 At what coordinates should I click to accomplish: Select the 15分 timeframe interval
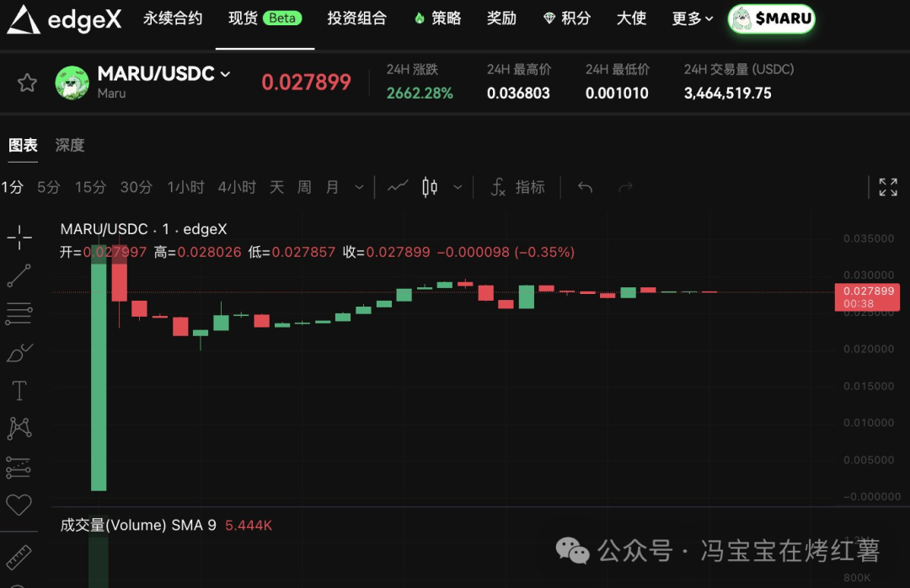point(91,187)
